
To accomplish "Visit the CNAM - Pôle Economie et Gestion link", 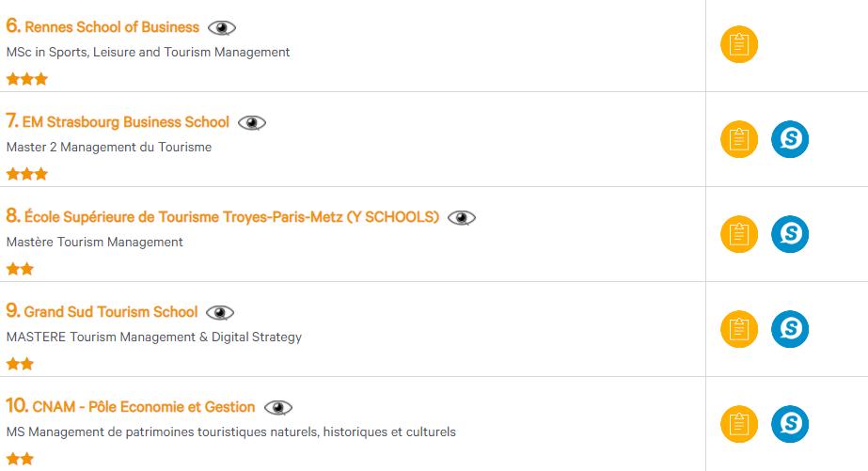I will tap(143, 407).
